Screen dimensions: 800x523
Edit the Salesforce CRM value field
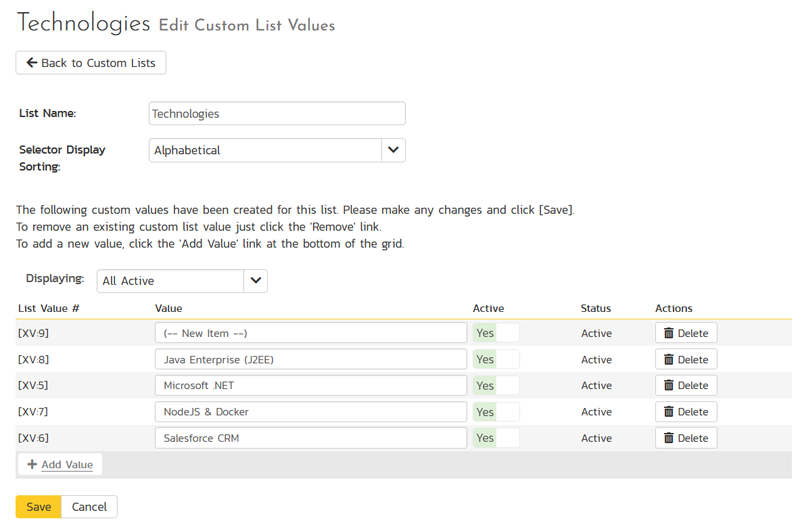(x=311, y=438)
